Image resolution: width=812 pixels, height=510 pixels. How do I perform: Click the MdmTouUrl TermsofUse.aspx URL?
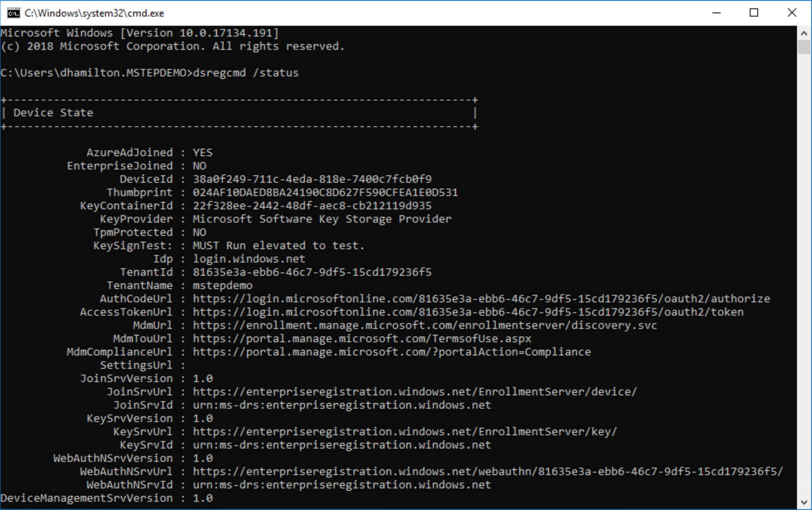pyautogui.click(x=362, y=338)
